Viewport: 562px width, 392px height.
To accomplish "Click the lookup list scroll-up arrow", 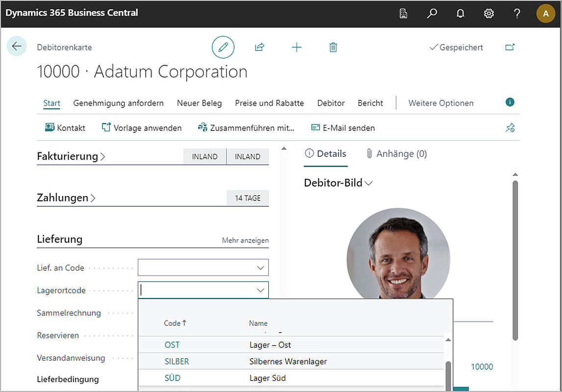I will (448, 340).
